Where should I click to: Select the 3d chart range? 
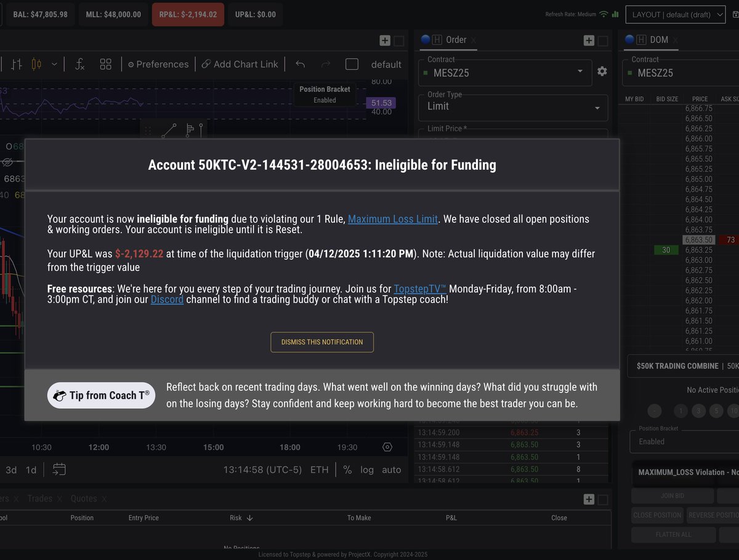[11, 470]
